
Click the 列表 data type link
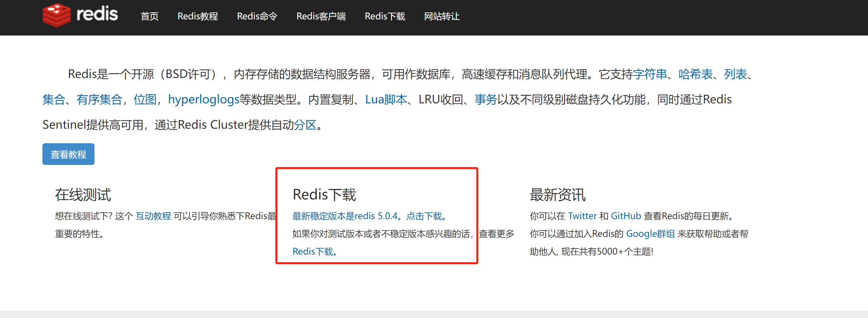point(736,74)
